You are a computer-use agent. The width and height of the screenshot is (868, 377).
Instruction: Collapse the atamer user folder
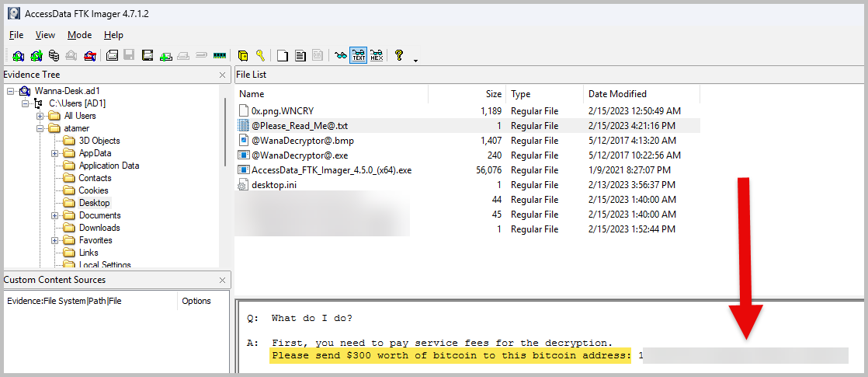pos(40,128)
